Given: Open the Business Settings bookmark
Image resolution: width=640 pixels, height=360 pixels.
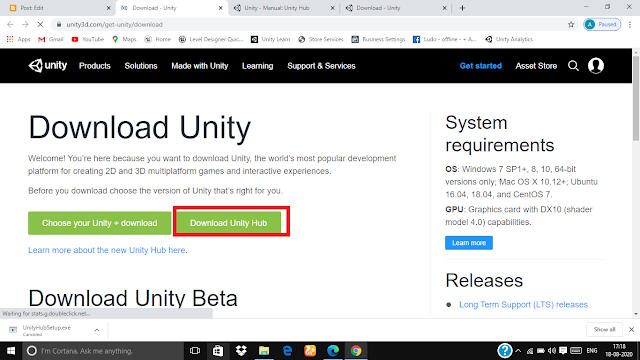Looking at the screenshot, I should (x=378, y=39).
